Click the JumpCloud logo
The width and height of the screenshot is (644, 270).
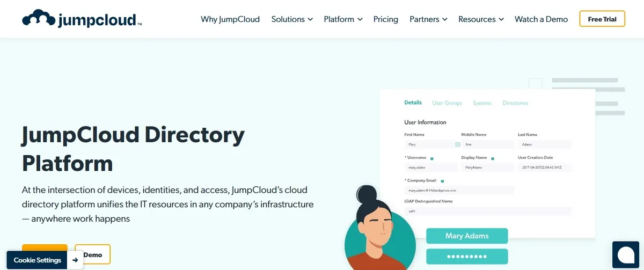pos(82,19)
